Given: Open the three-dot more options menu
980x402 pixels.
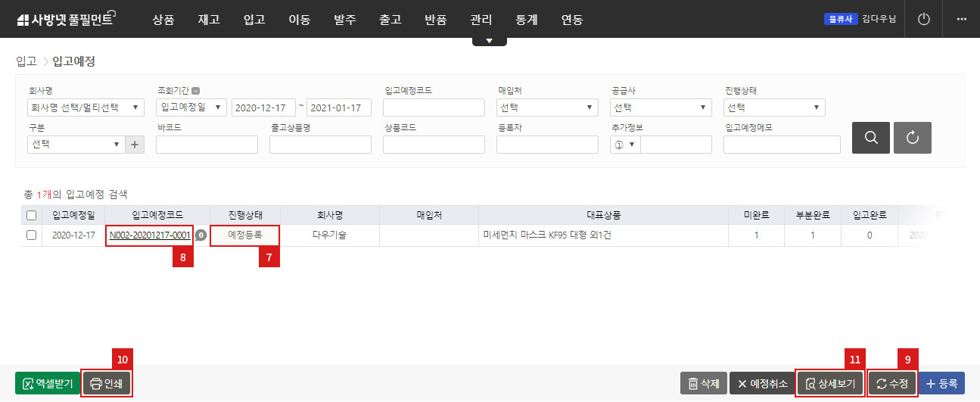Looking at the screenshot, I should pyautogui.click(x=962, y=19).
